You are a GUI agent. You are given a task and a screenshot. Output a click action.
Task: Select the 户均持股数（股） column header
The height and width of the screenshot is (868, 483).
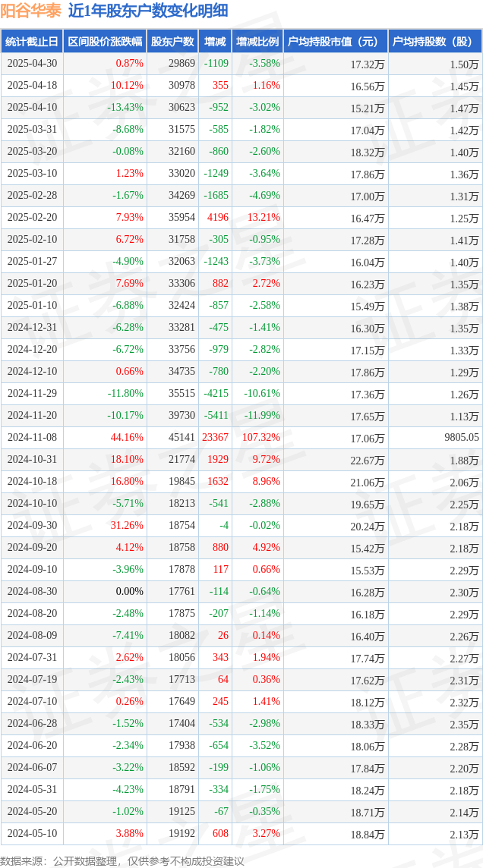click(x=435, y=42)
